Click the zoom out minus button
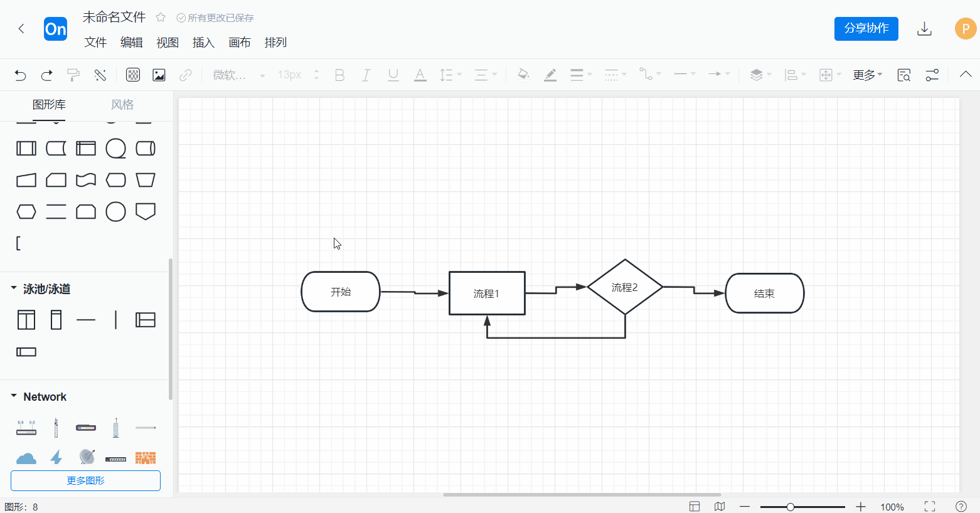 pos(745,506)
